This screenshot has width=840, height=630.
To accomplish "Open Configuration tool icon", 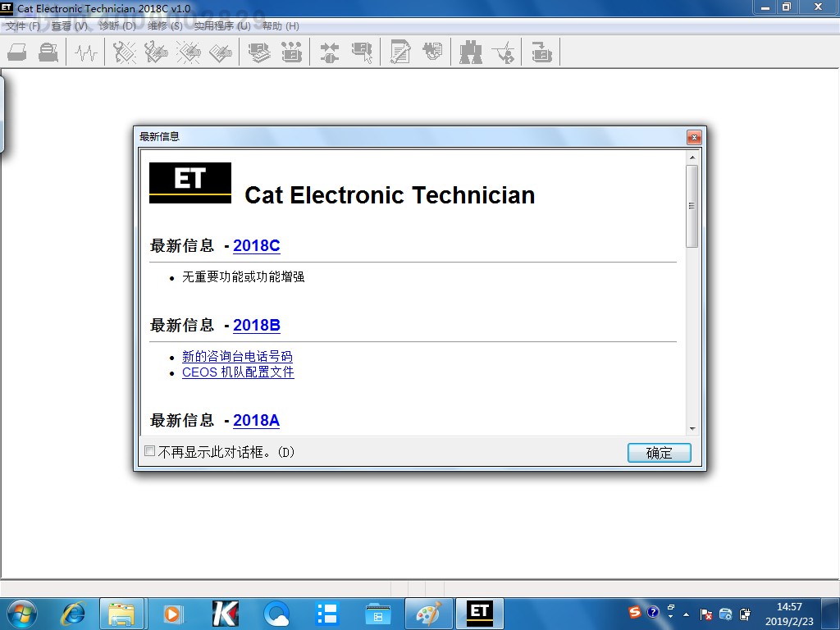I will tap(291, 52).
